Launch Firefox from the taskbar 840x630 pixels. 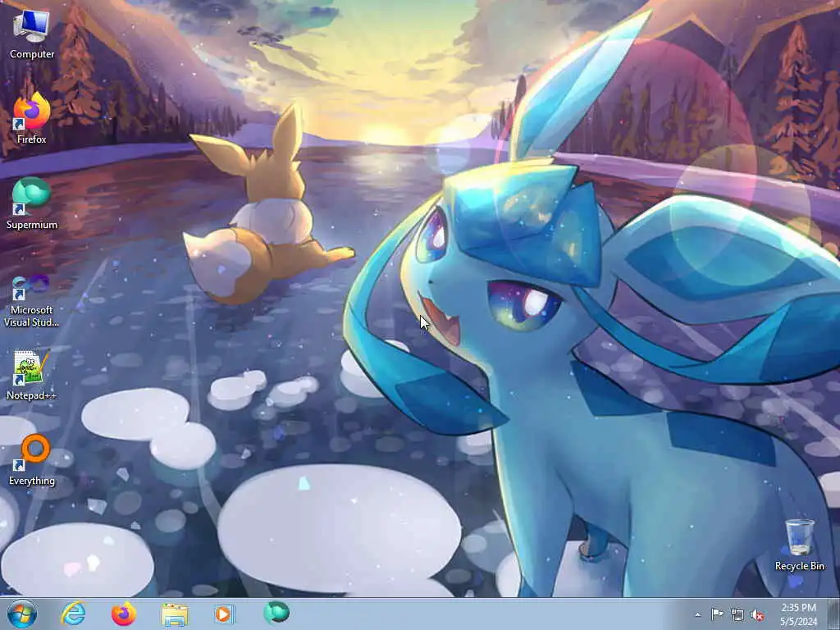pos(123,614)
